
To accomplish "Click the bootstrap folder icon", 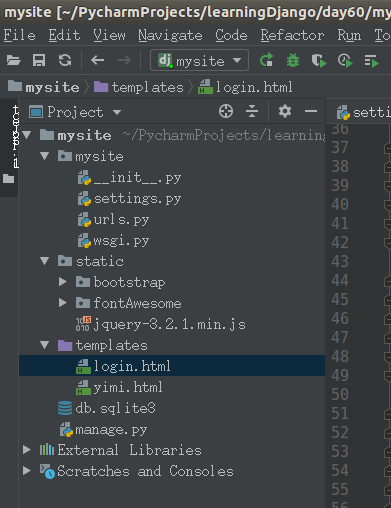I will tap(83, 282).
